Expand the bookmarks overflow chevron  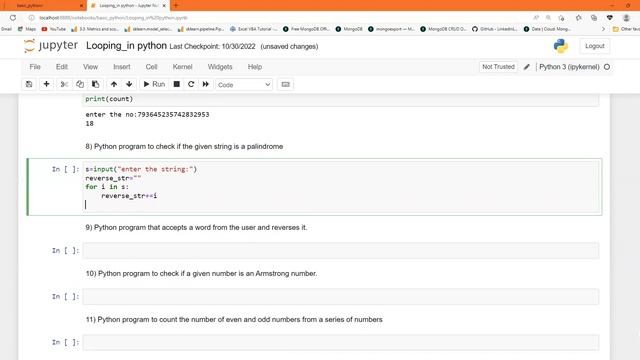[603, 29]
